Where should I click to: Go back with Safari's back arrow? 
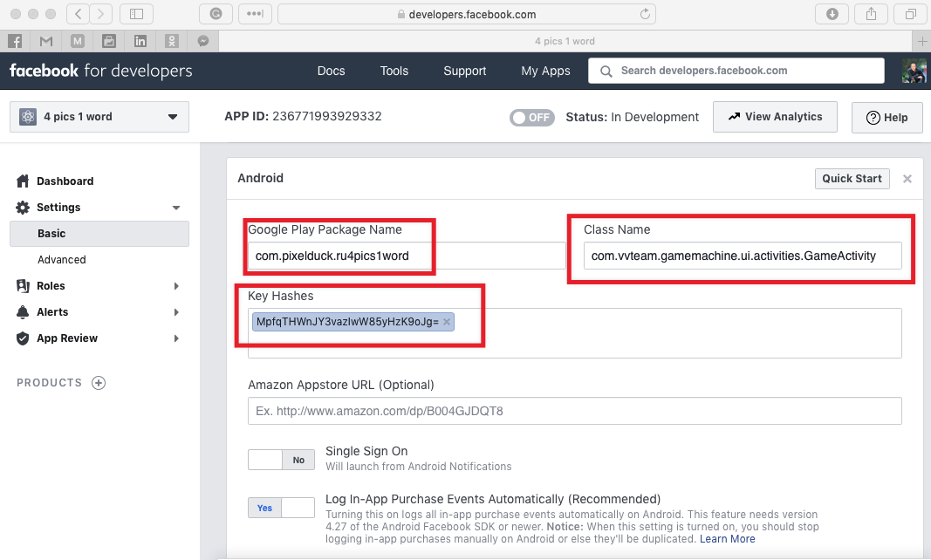(x=78, y=14)
